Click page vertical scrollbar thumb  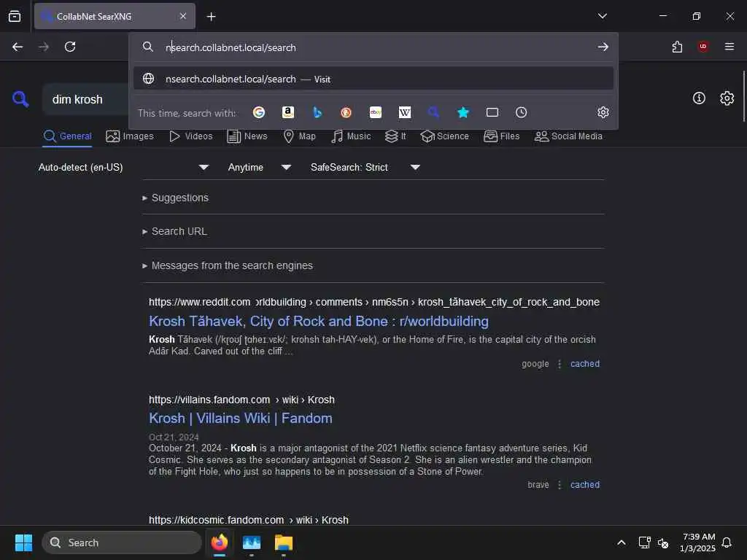pos(743,96)
